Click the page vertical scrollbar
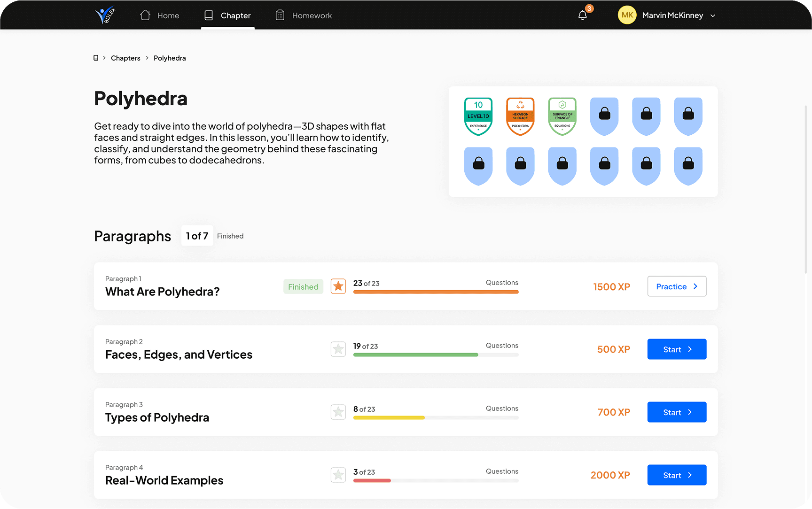The image size is (812, 509). coord(806,189)
